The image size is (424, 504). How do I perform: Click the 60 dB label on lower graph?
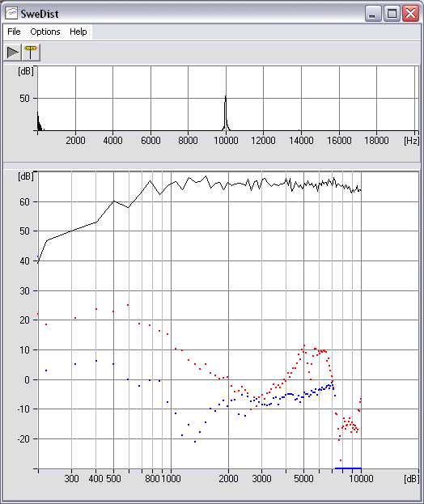[x=24, y=202]
